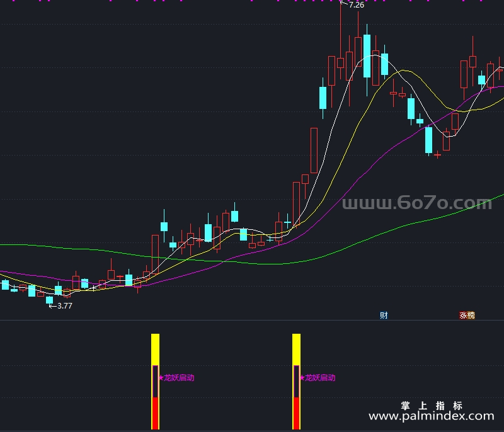Click the 财 info marker
The image size is (504, 432).
click(x=384, y=315)
